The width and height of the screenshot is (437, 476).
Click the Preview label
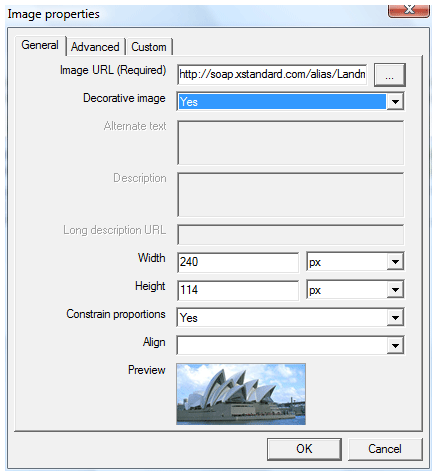point(147,370)
